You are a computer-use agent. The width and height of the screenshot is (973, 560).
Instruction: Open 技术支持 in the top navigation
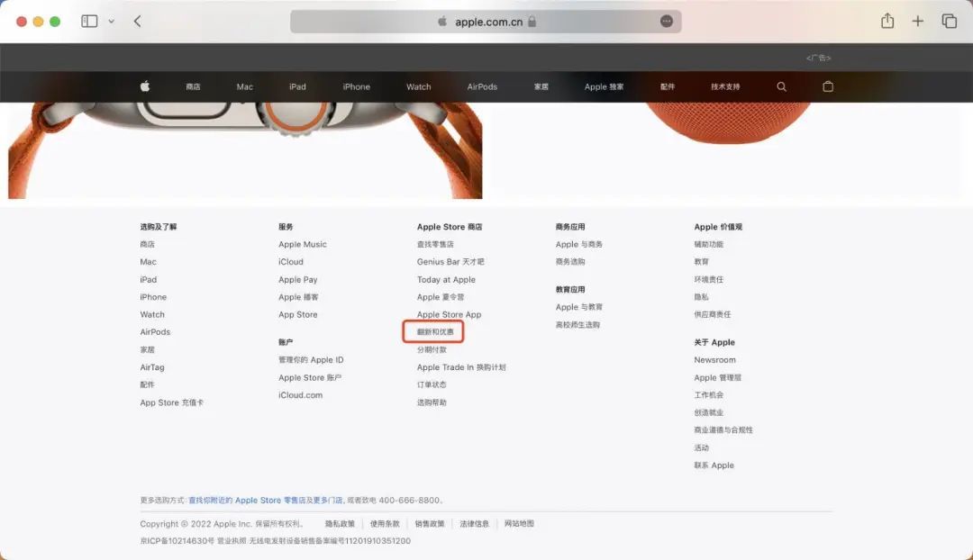(x=725, y=86)
